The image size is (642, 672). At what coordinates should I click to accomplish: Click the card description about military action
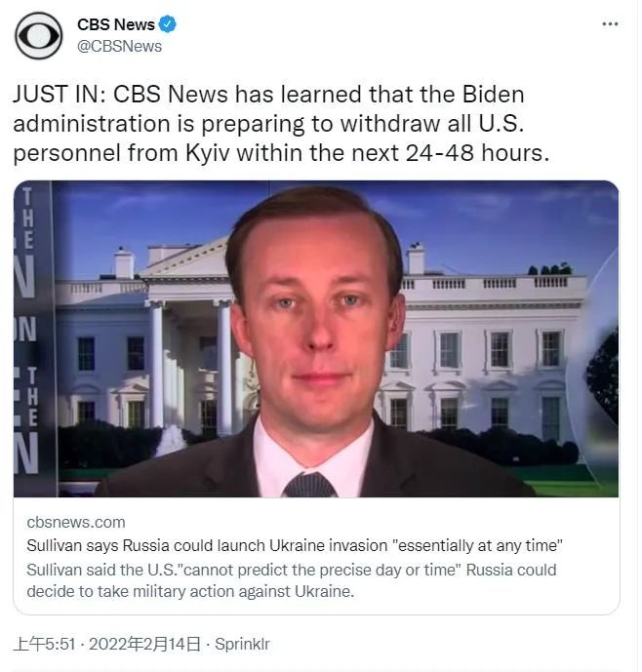coord(291,580)
